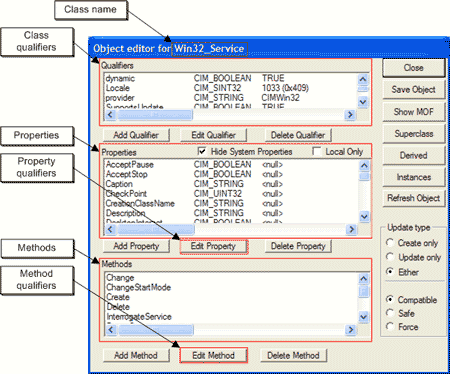Click Edit Qualifier button
Image resolution: width=450 pixels, height=374 pixels.
[213, 135]
